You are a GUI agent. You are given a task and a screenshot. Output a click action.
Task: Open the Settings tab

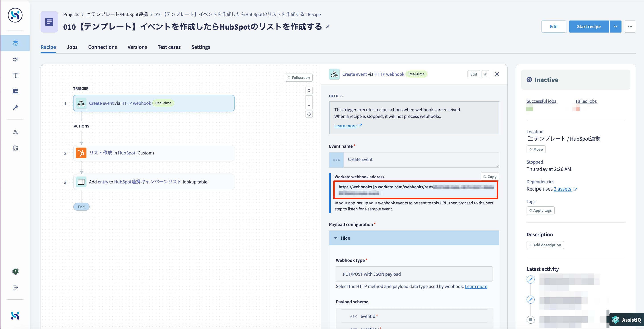click(x=201, y=47)
